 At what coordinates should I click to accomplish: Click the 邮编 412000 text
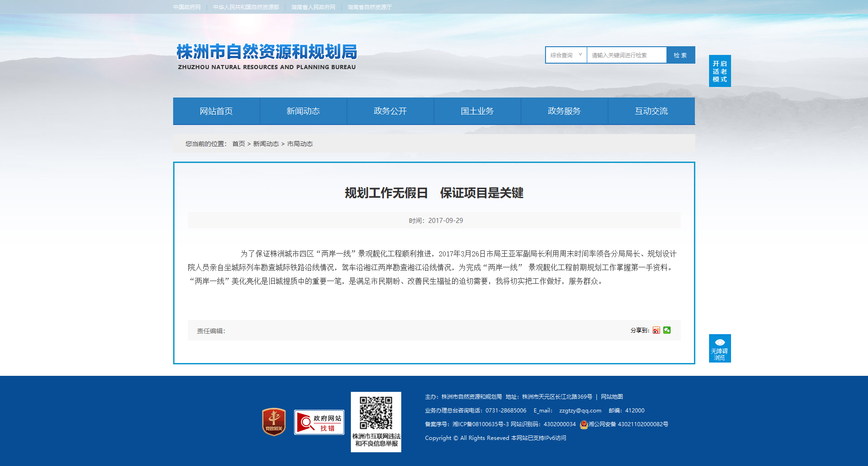(627, 411)
